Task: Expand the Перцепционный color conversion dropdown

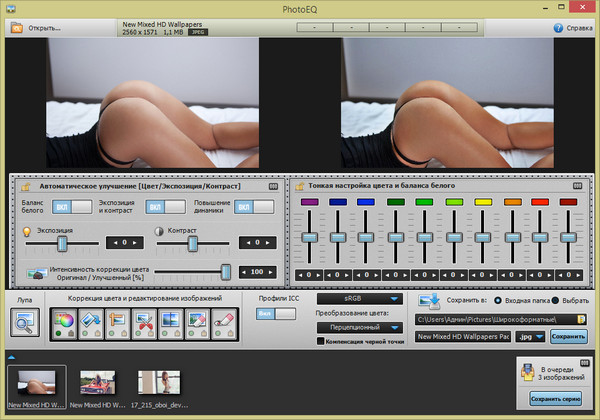Action: [359, 327]
